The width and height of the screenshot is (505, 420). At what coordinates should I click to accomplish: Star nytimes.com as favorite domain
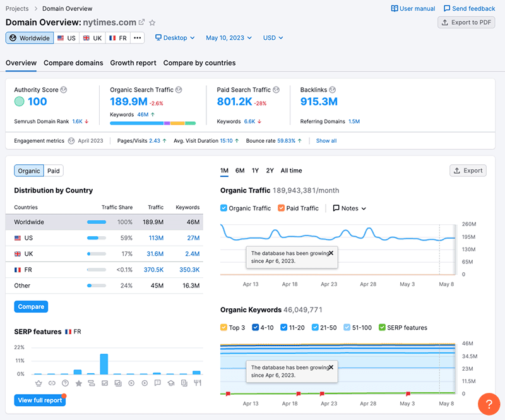[x=152, y=23]
